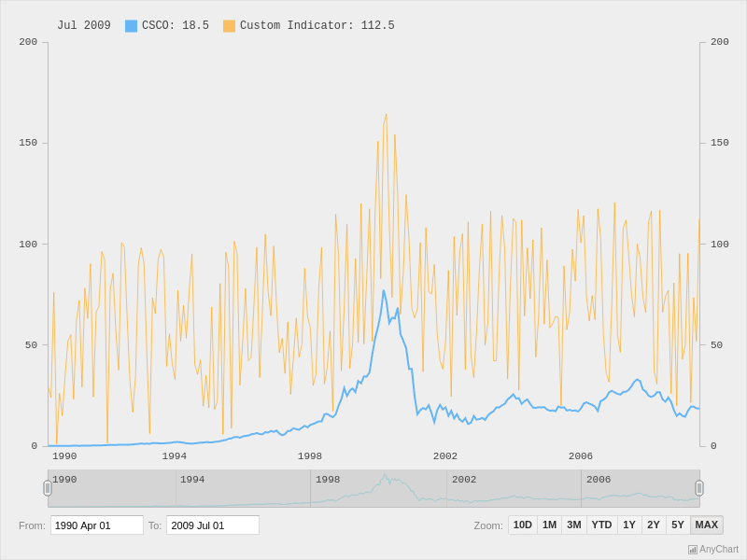Click the 50 label on the right y-axis
The height and width of the screenshot is (560, 747).
716,345
